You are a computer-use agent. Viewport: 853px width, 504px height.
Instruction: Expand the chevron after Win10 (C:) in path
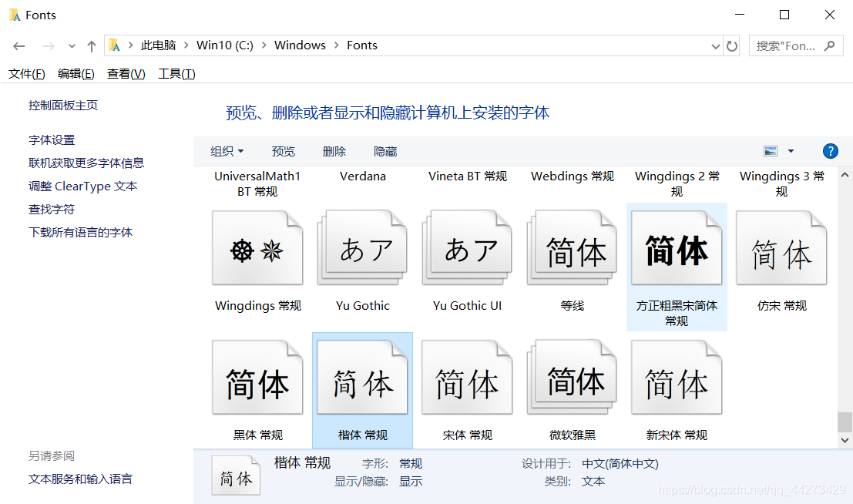[264, 45]
